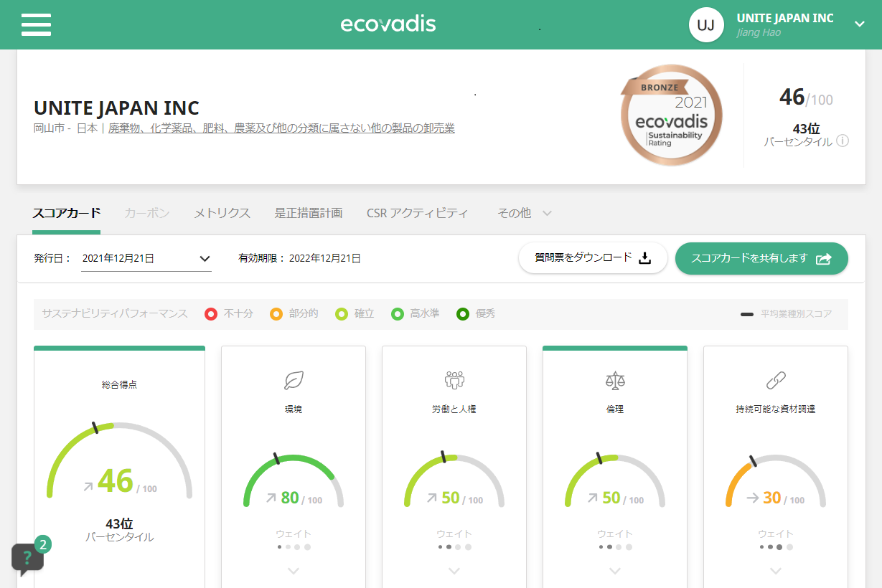Click the 労働と人権 50 score gauge
Image resolution: width=882 pixels, height=588 pixels.
454,480
